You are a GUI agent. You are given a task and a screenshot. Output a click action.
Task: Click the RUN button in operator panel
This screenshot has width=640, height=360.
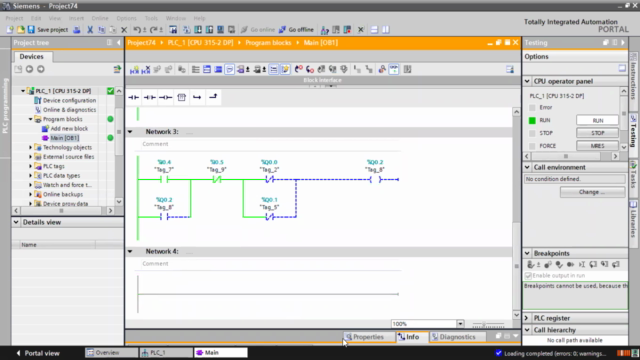pos(598,120)
